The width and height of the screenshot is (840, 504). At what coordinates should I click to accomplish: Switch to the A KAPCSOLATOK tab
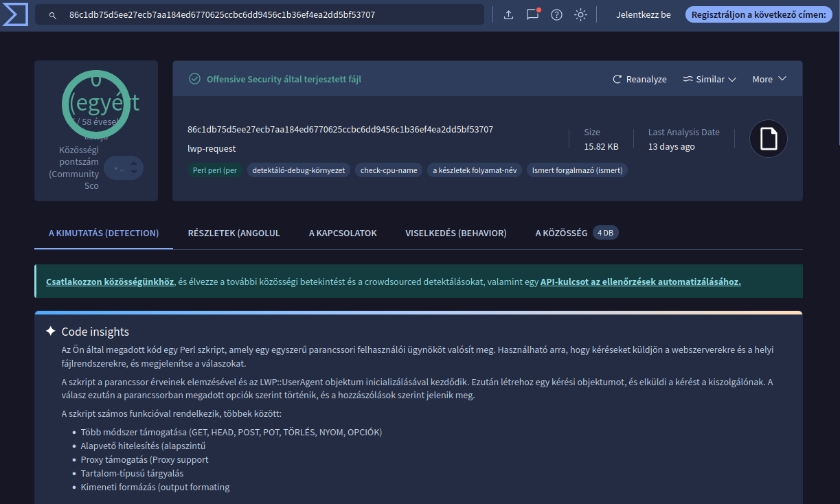point(343,233)
